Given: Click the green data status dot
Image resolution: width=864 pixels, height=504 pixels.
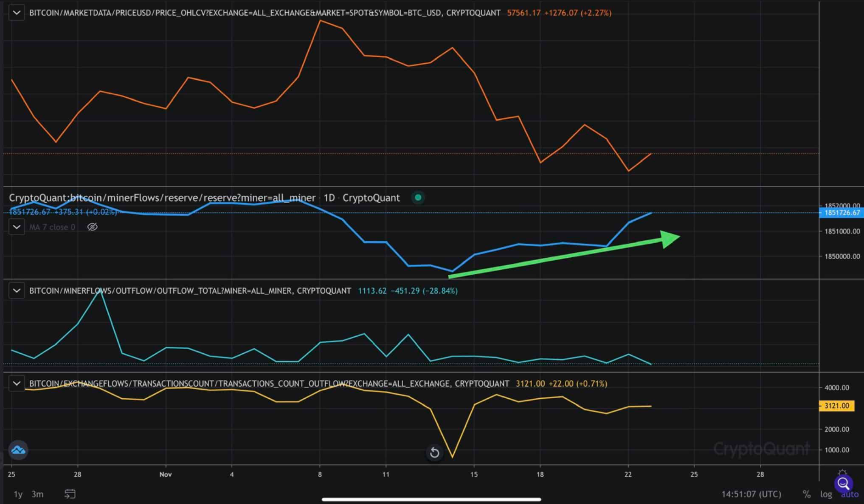Looking at the screenshot, I should coord(418,198).
